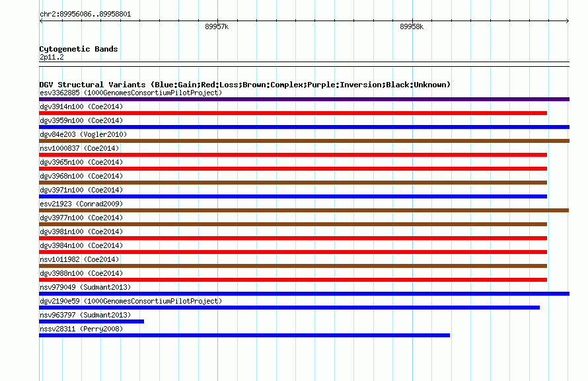Click the blue nsv979049 gain bar

pos(304,294)
